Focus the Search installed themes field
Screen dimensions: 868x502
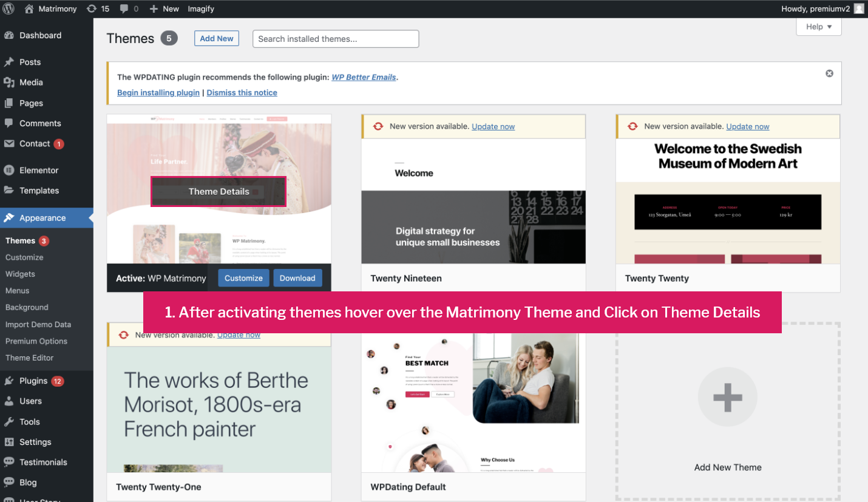point(336,39)
